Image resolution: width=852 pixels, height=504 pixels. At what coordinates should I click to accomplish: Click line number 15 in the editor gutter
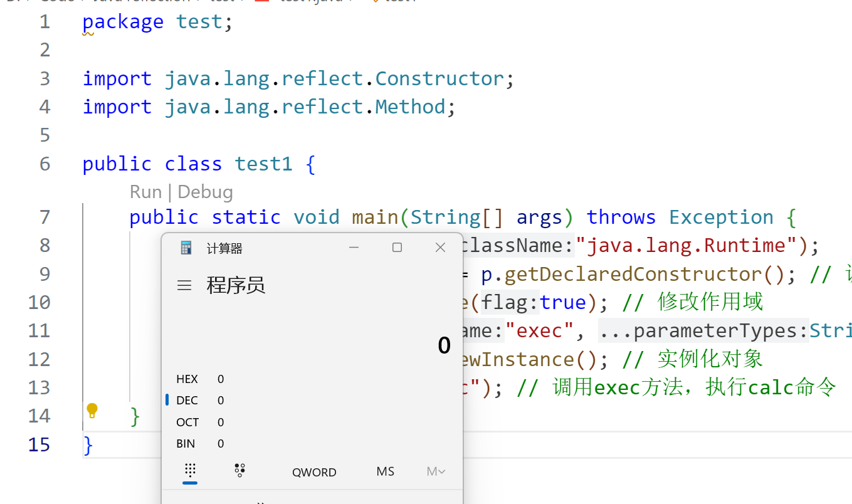pyautogui.click(x=39, y=445)
